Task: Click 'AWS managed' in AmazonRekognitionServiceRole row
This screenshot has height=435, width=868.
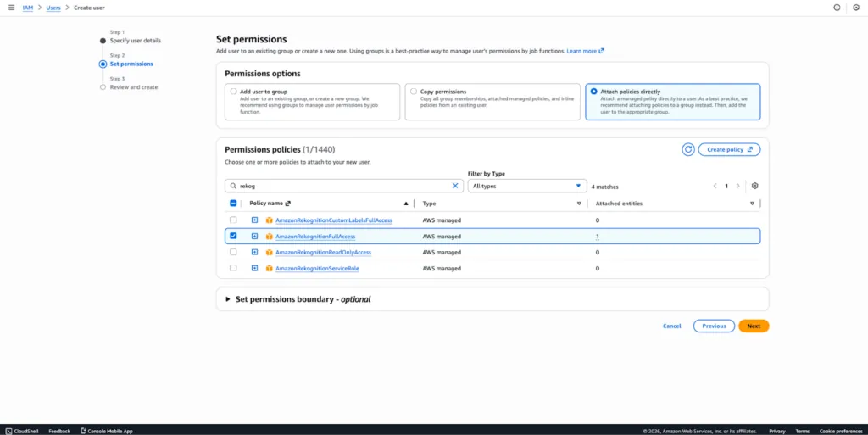Action: point(441,269)
